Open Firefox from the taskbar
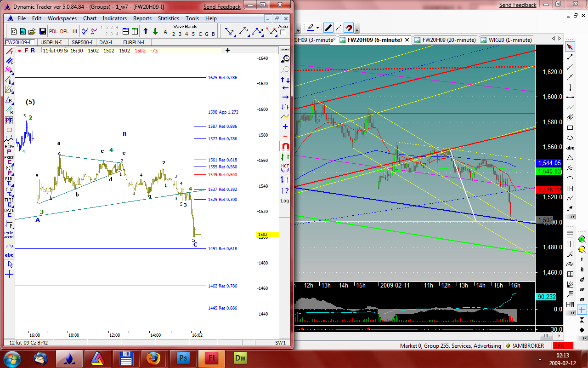This screenshot has width=588, height=368. coord(153,357)
